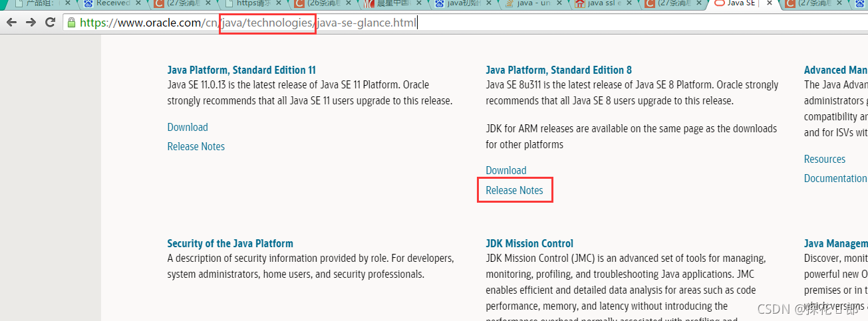Go back using the browser back arrow
Viewport: 868px width, 321px height.
(x=12, y=23)
